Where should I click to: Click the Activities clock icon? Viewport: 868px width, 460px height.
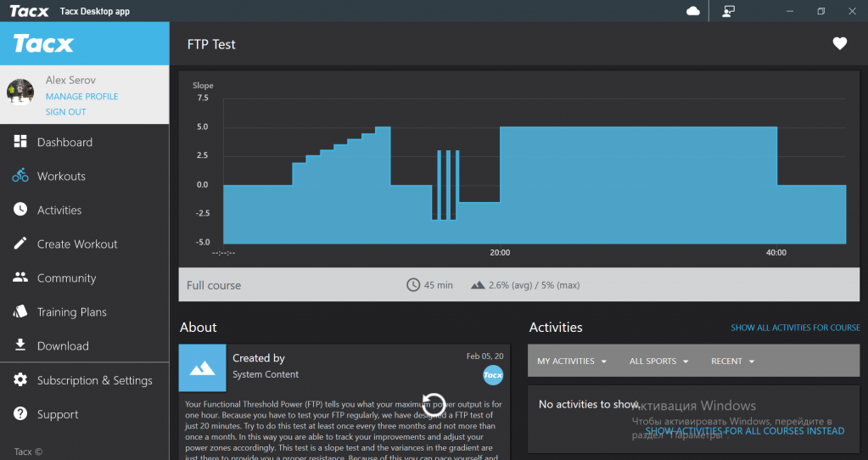coord(20,210)
